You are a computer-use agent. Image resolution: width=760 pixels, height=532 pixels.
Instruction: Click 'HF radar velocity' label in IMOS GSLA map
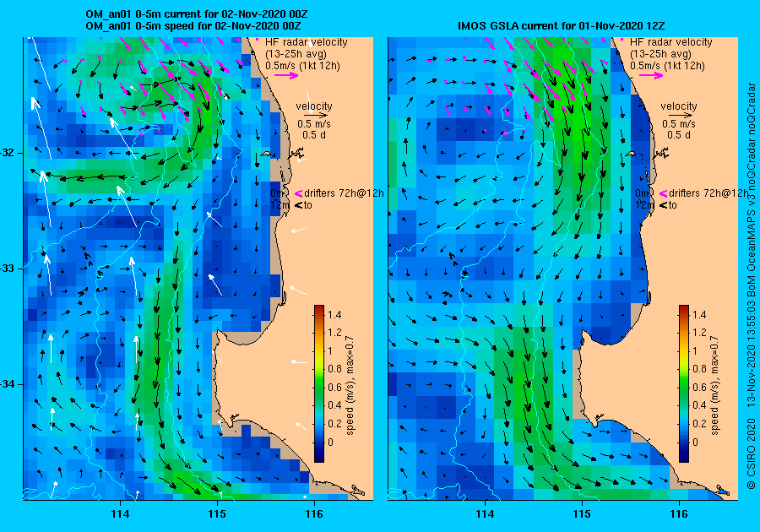671,42
